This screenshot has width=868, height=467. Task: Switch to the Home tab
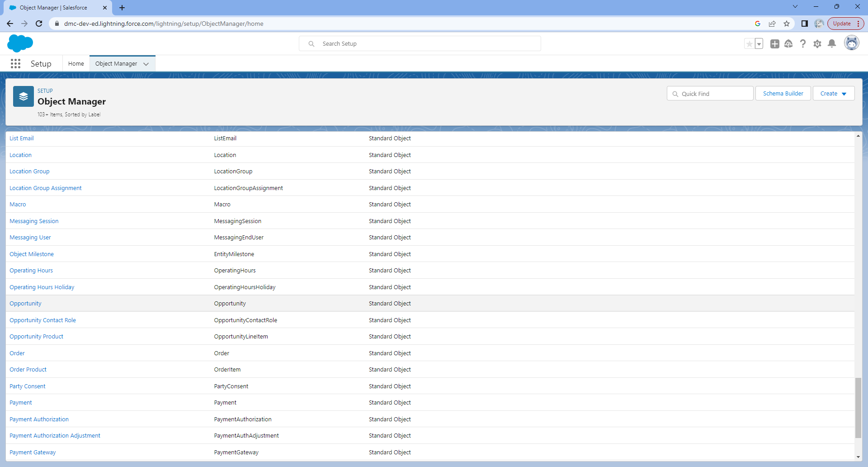tap(76, 64)
